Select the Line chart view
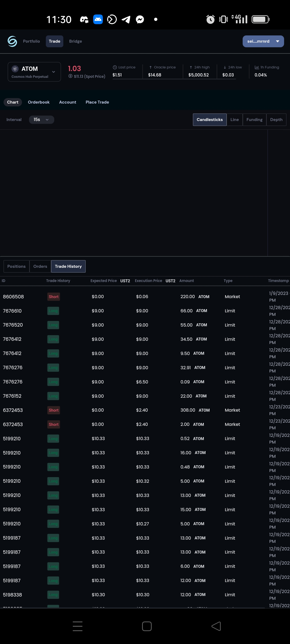Image resolution: width=290 pixels, height=644 pixels. click(x=235, y=120)
